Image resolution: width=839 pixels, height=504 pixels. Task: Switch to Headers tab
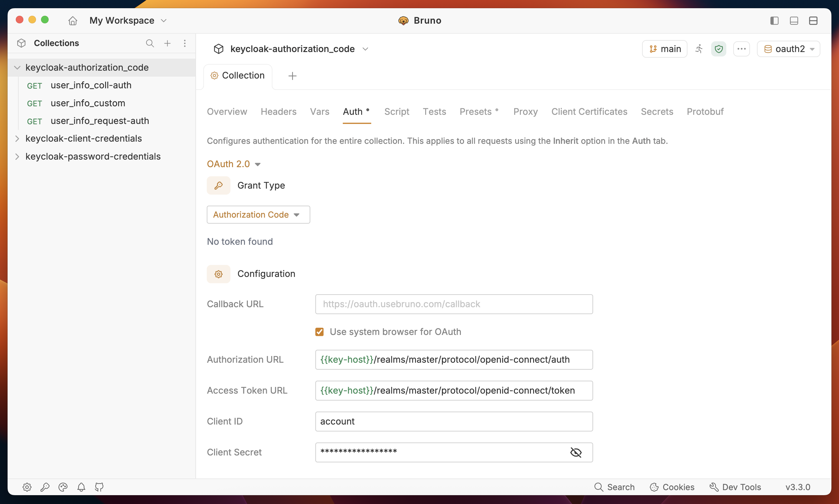point(278,112)
